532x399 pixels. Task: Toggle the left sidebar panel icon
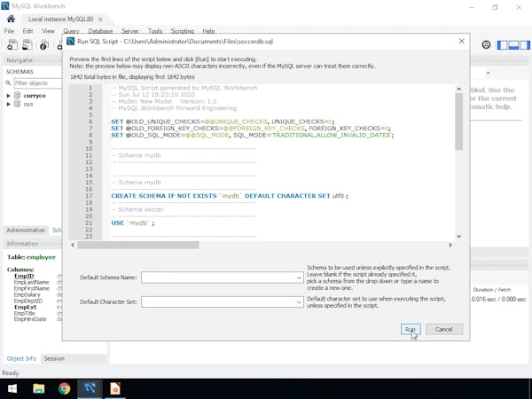[503, 45]
